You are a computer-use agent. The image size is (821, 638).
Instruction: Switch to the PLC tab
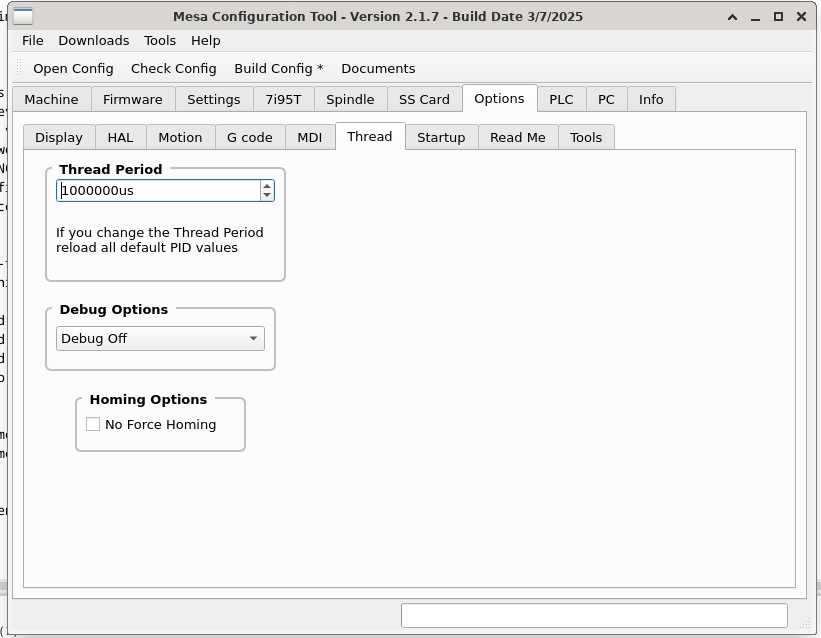tap(561, 100)
